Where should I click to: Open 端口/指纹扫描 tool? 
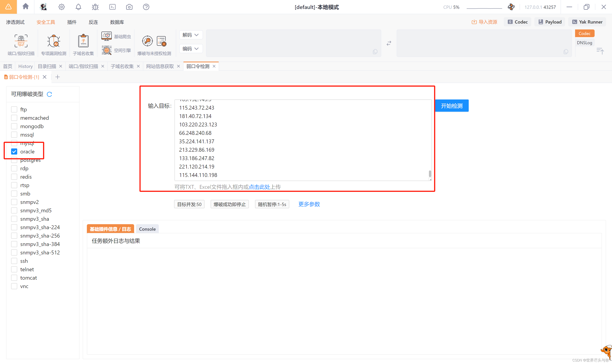pyautogui.click(x=21, y=45)
